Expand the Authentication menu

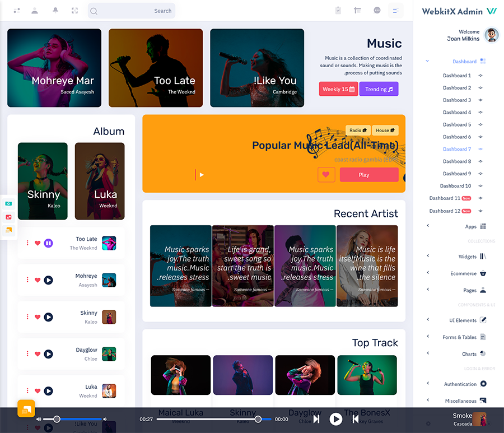456,384
